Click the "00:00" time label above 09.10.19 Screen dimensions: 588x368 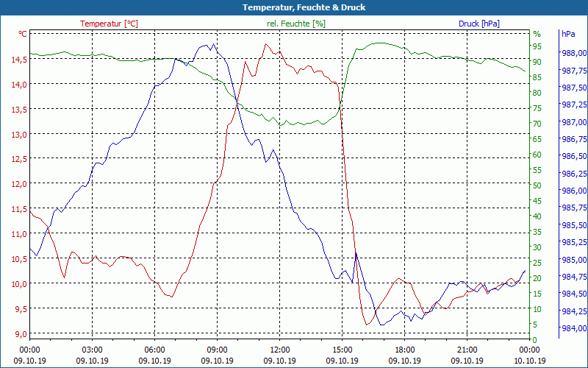tap(29, 350)
